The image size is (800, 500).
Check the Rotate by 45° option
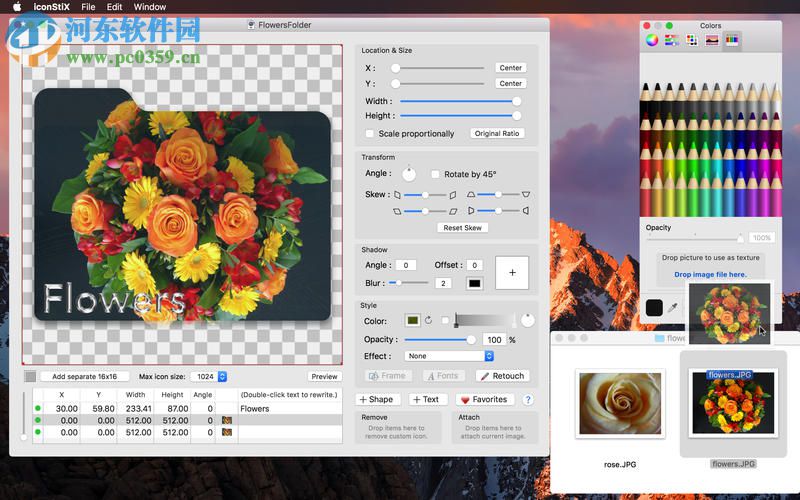[x=435, y=174]
